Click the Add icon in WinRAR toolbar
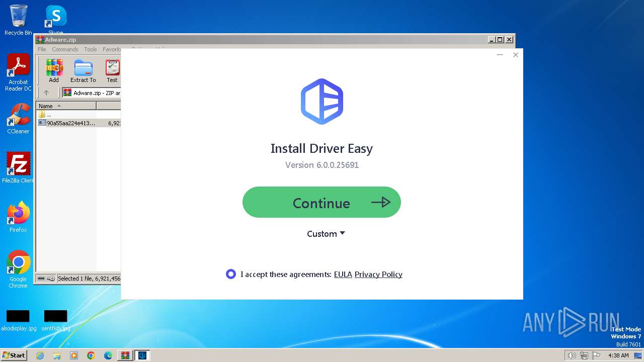 [54, 71]
